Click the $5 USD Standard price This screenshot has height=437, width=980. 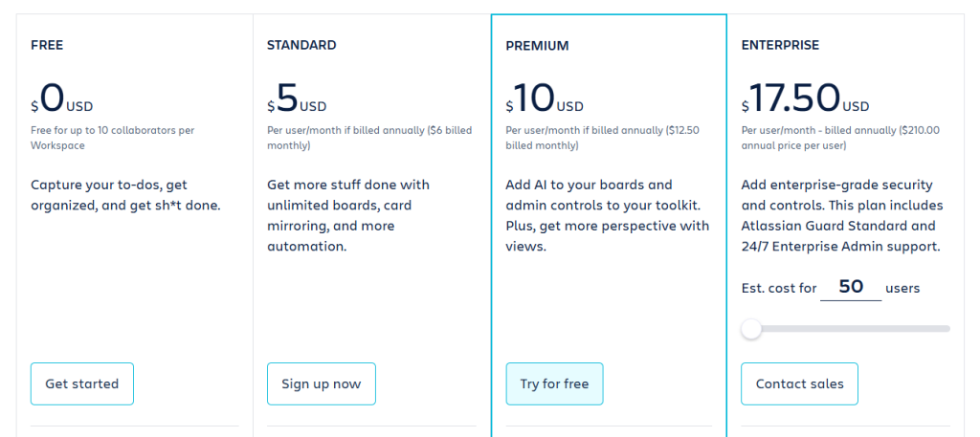pos(297,98)
